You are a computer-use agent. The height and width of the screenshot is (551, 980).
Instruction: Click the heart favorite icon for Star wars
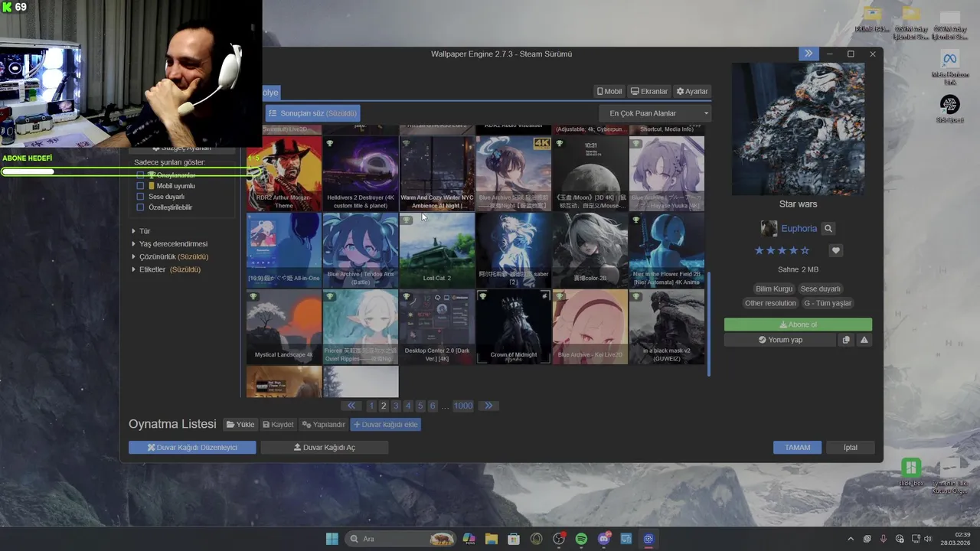[835, 250]
